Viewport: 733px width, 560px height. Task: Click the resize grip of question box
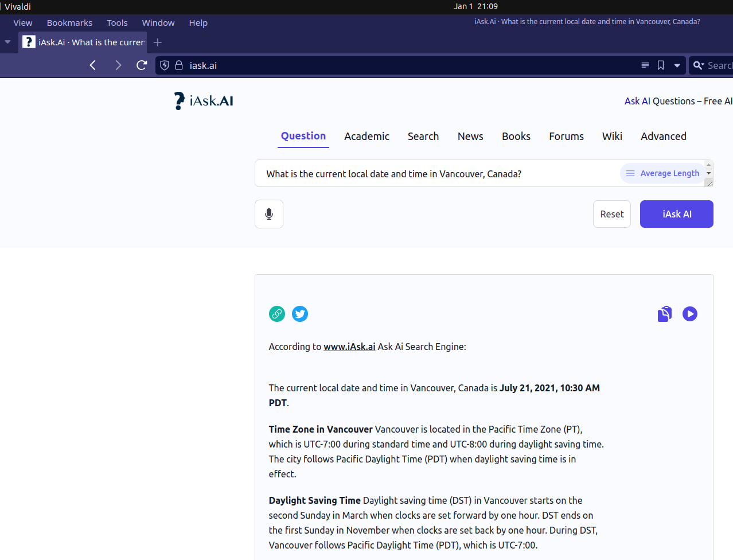point(709,182)
